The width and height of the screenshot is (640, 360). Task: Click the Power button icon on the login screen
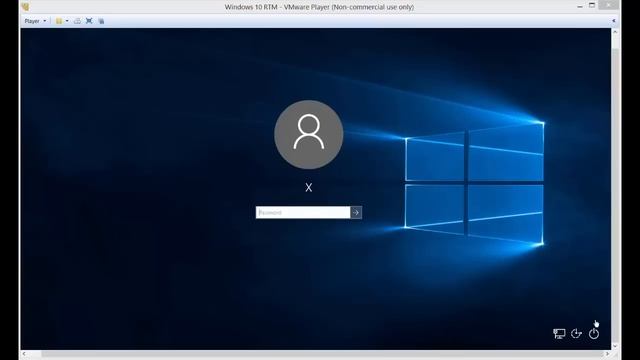click(594, 333)
